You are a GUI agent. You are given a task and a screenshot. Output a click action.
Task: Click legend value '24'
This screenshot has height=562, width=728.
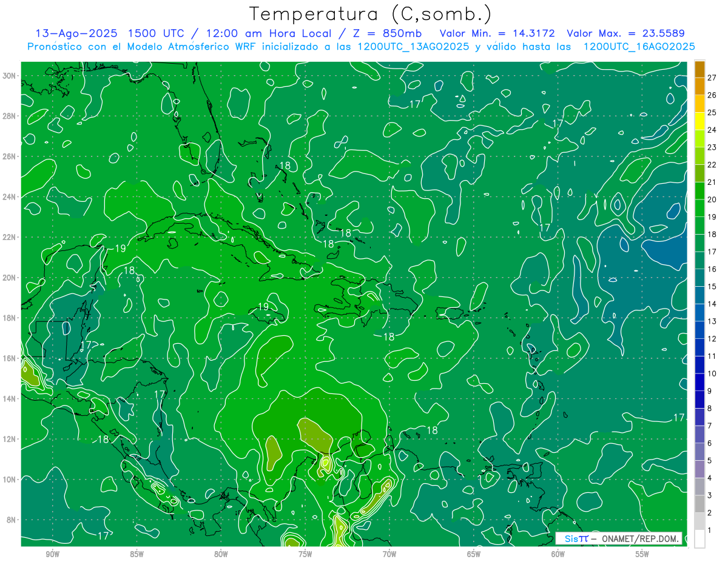712,130
